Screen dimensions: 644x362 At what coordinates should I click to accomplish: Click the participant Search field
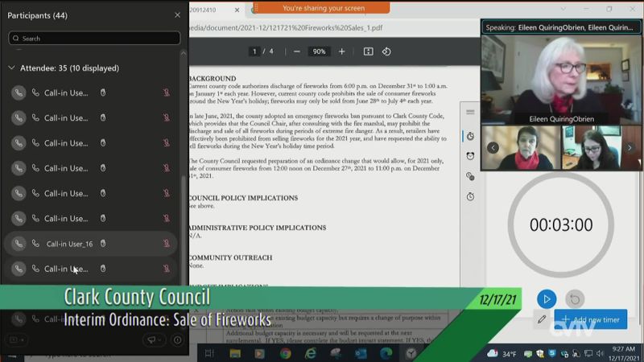(94, 39)
